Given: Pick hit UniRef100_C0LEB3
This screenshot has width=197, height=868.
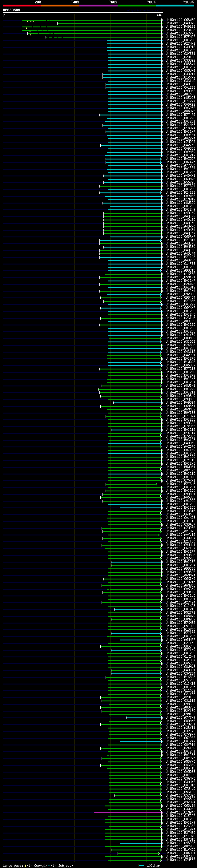Looking at the screenshot, I should click(180, 88).
